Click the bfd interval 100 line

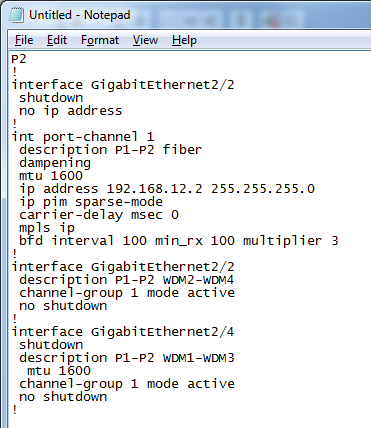coord(179,241)
